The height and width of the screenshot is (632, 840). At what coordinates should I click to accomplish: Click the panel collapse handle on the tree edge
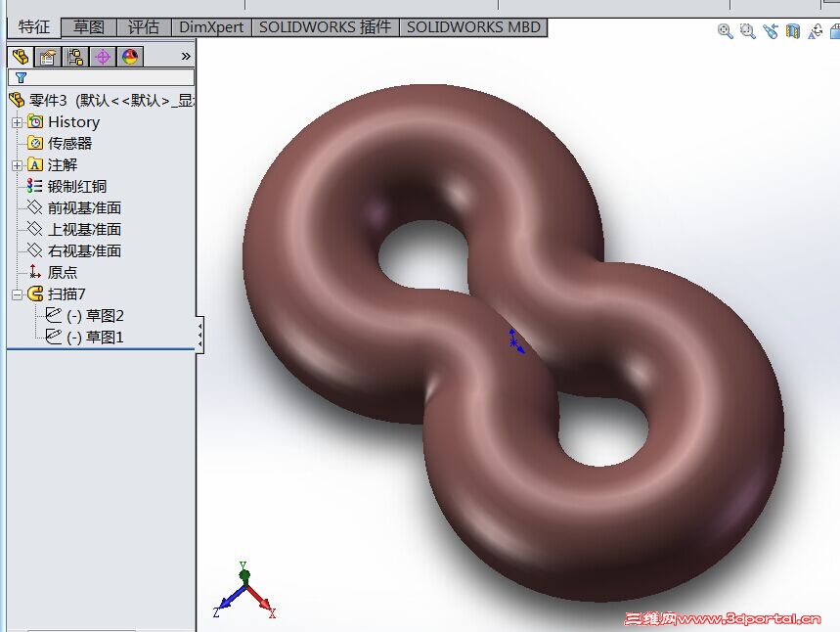(199, 334)
